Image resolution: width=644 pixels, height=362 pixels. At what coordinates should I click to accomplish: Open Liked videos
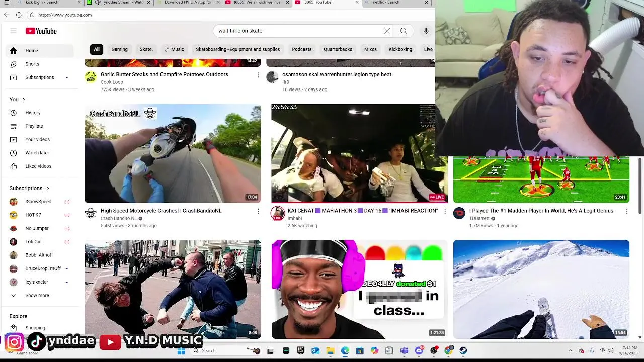(40, 166)
